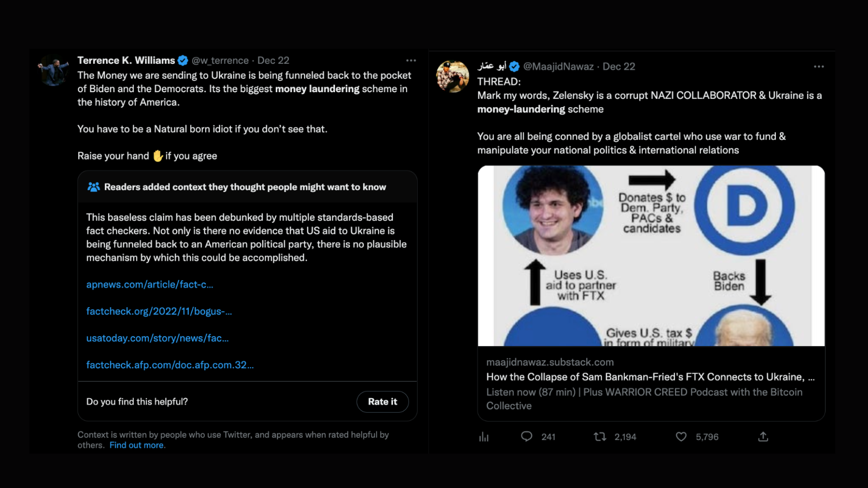The width and height of the screenshot is (868, 488).
Task: Open the apnews.com fact-check link
Action: [x=150, y=285]
